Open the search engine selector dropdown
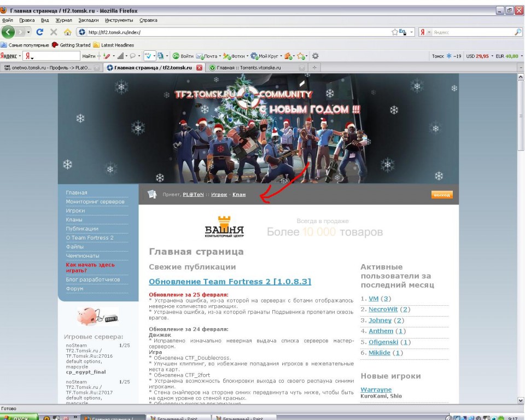 429,32
